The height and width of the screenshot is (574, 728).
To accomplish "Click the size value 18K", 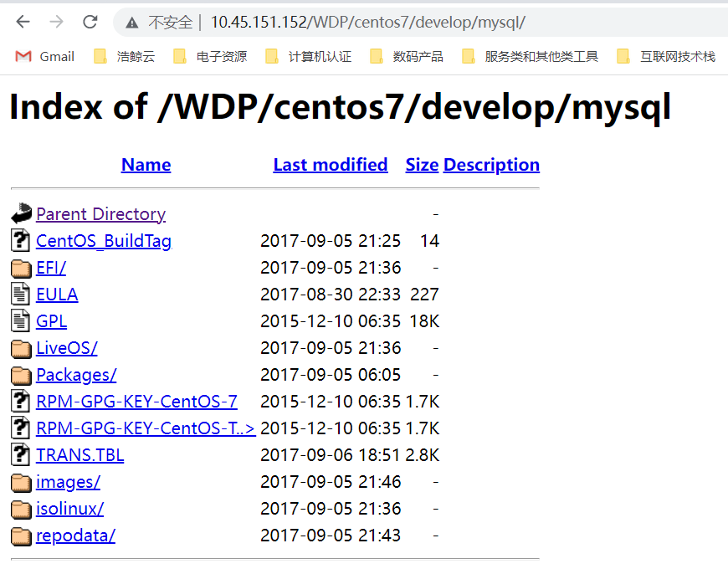I will click(424, 321).
